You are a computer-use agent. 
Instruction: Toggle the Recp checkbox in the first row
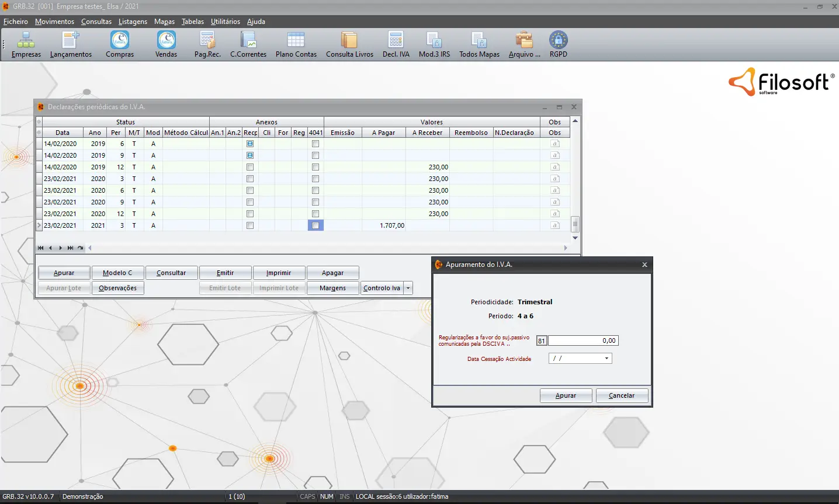[x=250, y=144]
